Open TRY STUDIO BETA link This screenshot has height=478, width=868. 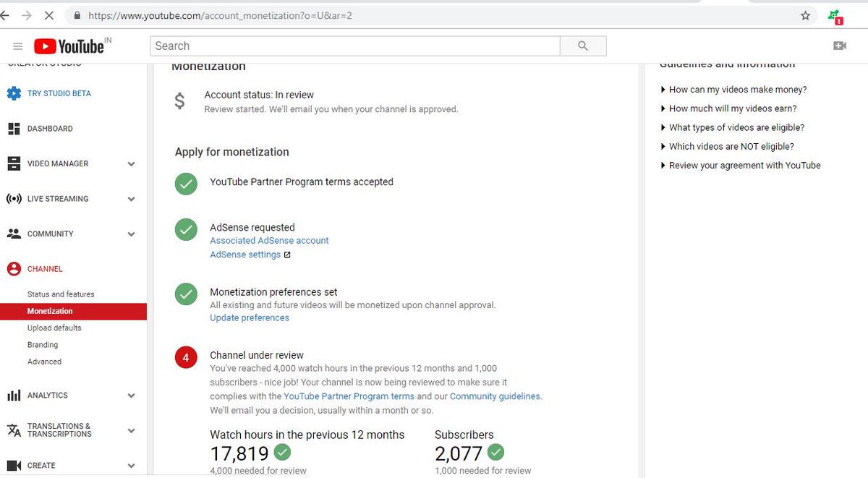59,93
